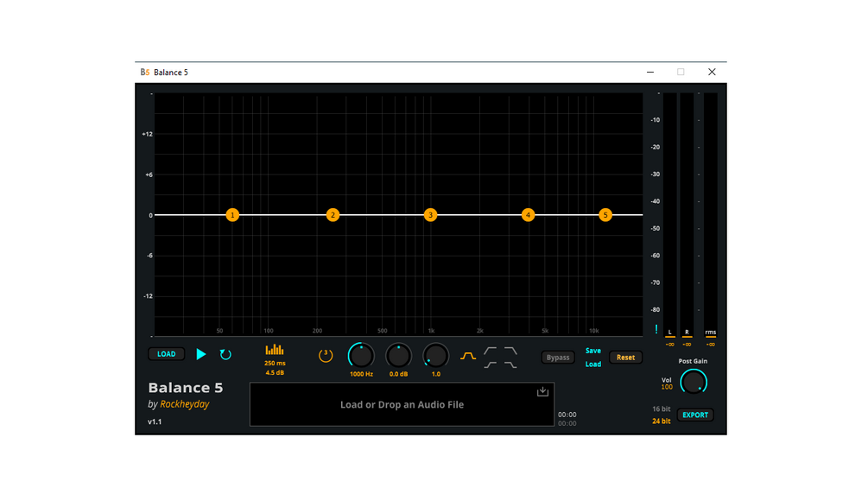Select EQ band node 4

[x=528, y=215]
